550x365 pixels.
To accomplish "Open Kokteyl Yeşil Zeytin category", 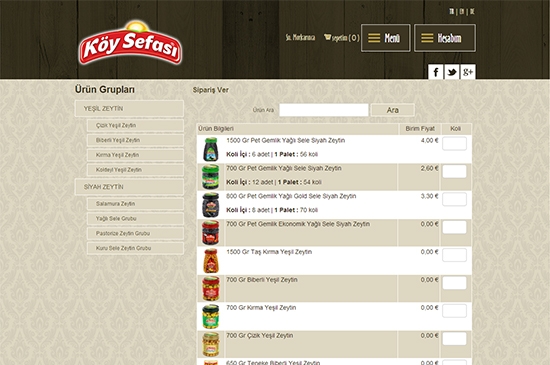I will click(x=135, y=170).
